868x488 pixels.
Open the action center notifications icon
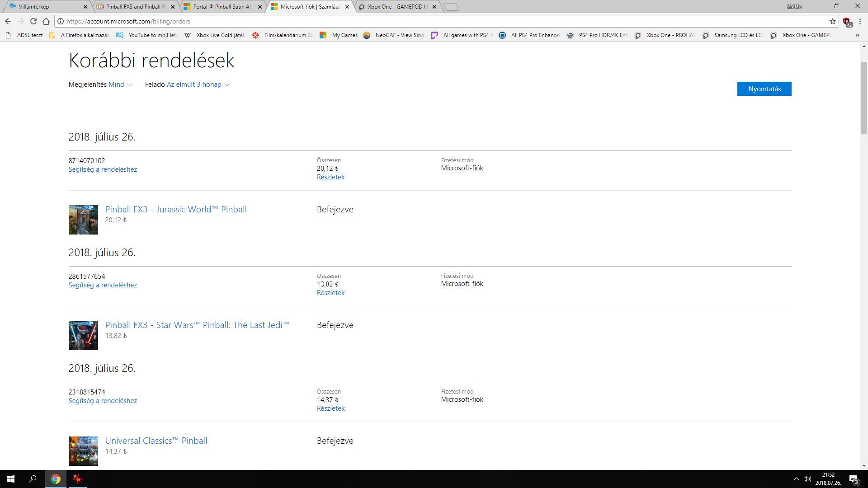(854, 479)
